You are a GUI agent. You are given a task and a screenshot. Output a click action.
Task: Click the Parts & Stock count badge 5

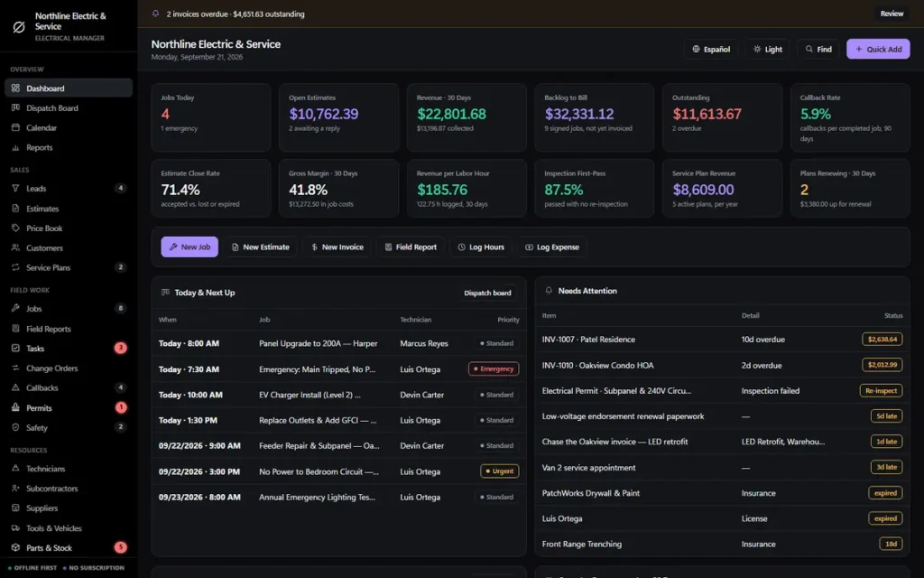[120, 547]
